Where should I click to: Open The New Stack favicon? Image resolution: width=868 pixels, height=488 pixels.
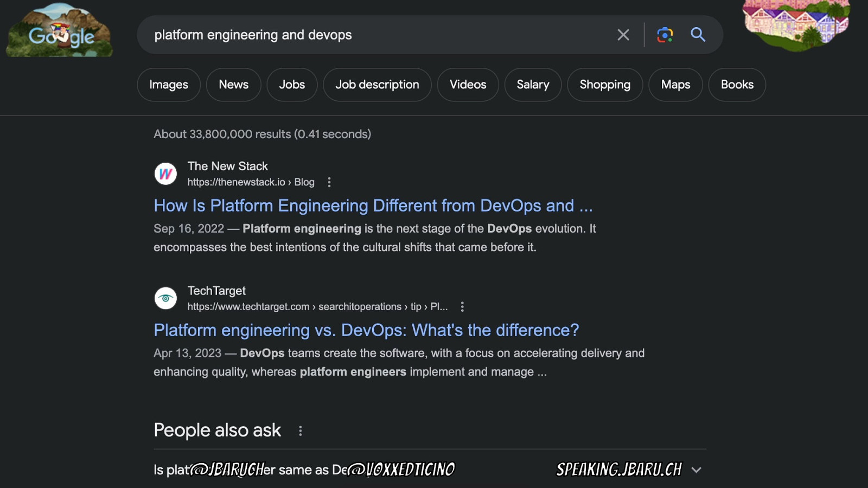(165, 174)
